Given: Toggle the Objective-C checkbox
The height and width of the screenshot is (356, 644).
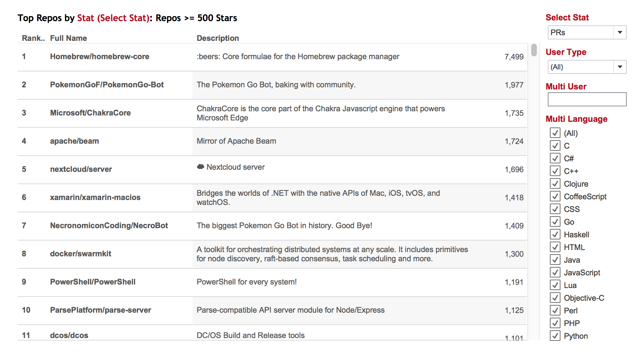Looking at the screenshot, I should click(555, 298).
